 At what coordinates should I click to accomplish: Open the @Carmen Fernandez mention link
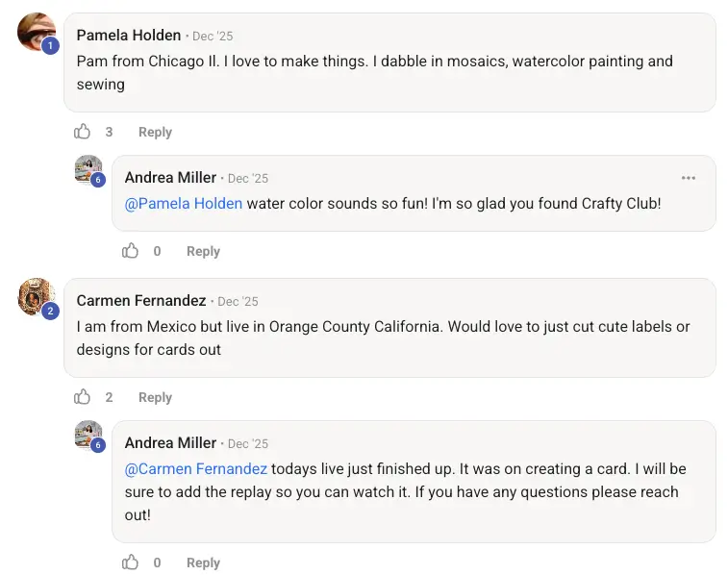pyautogui.click(x=196, y=468)
